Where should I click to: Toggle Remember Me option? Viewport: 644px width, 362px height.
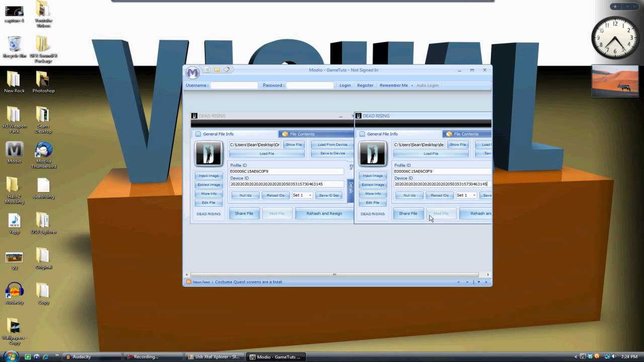point(394,85)
